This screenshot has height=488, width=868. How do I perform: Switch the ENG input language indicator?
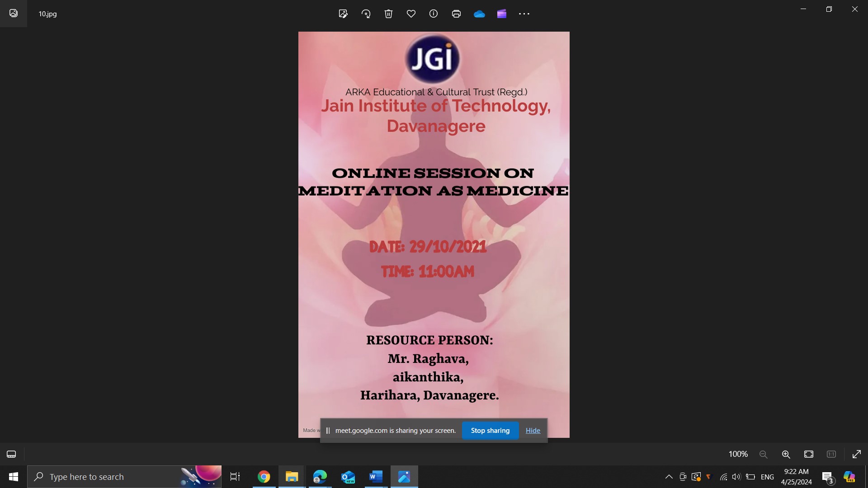pyautogui.click(x=767, y=477)
